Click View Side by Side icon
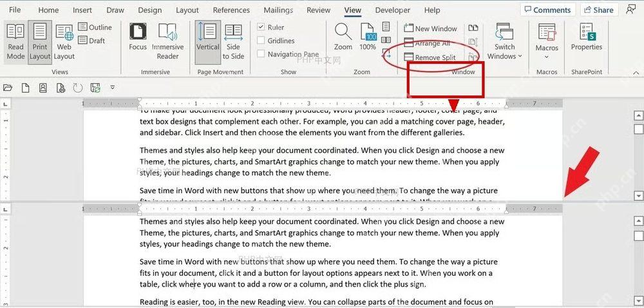The width and height of the screenshot is (644, 308). click(473, 28)
